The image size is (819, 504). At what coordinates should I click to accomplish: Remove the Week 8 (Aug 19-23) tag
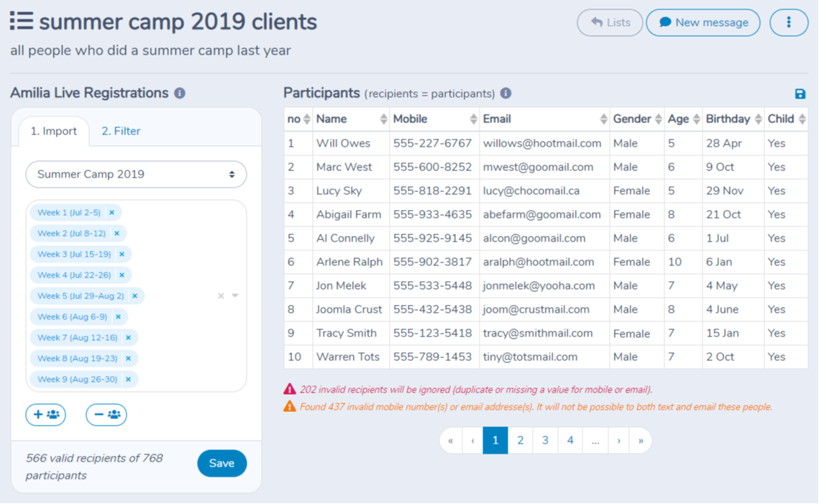(x=129, y=359)
